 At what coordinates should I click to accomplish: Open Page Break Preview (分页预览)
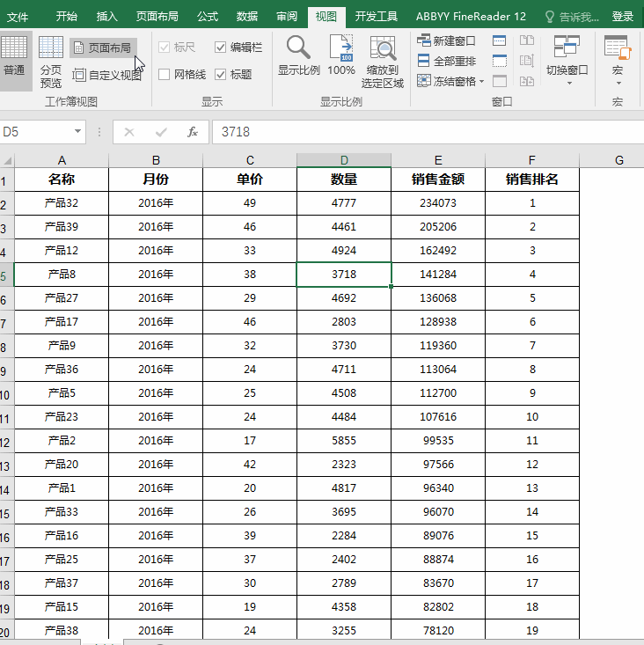(x=51, y=60)
